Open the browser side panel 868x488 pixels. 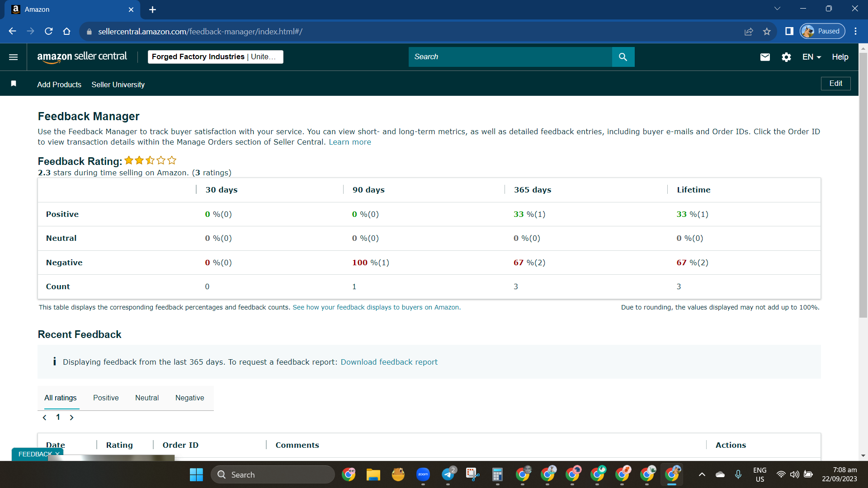click(x=789, y=31)
